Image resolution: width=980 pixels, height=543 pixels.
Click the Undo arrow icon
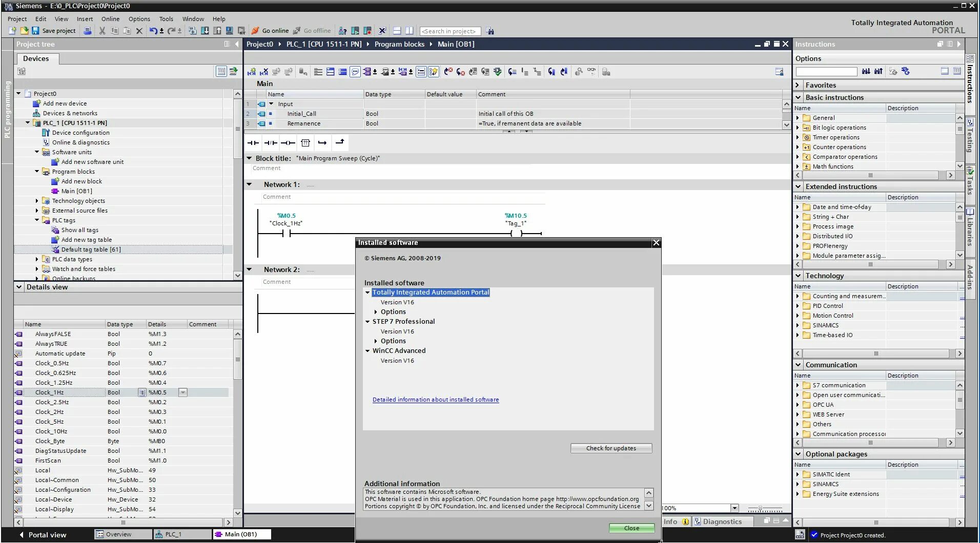click(153, 31)
